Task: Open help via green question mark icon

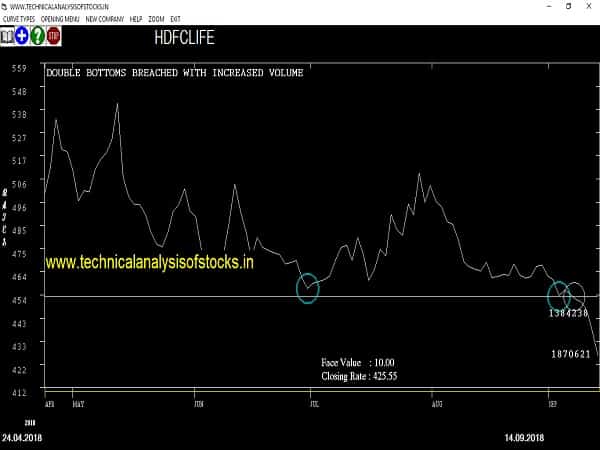Action: pos(37,36)
